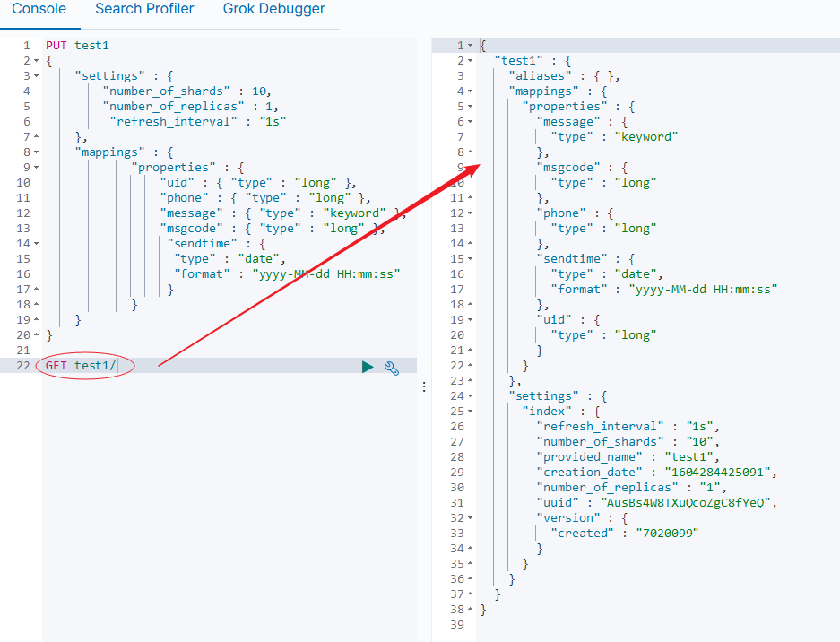Click the "uuid" line in the response
Viewport: 840px width, 642px height.
pos(657,503)
